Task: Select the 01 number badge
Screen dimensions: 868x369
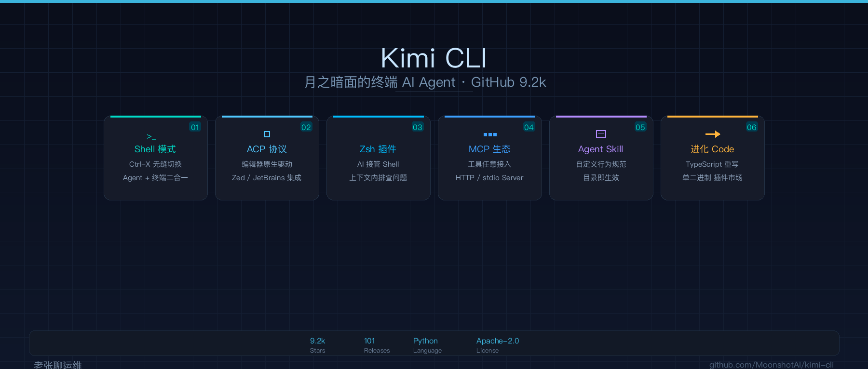Action: (x=195, y=127)
